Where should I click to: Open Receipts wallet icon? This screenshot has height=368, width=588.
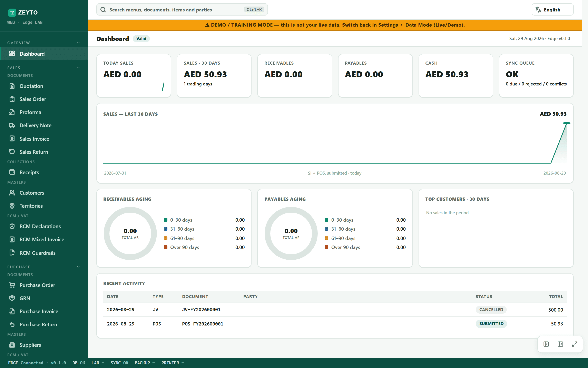pos(12,172)
